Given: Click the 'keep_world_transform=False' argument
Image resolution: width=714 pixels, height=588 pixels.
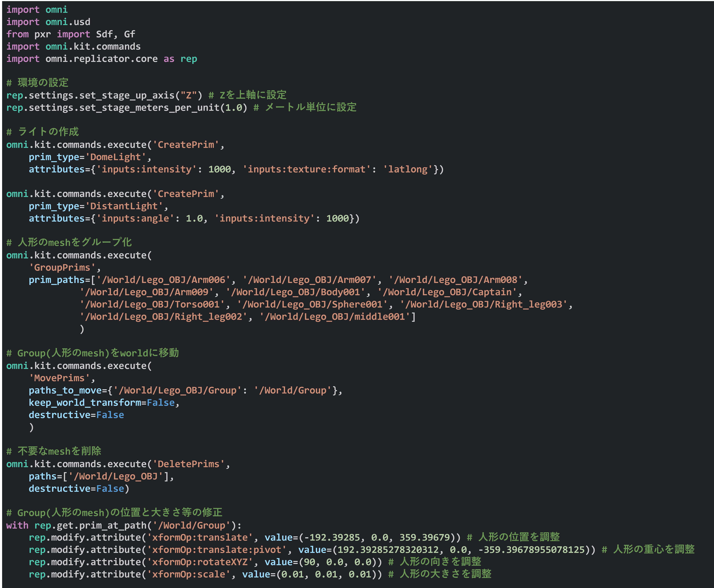Looking at the screenshot, I should pos(102,403).
